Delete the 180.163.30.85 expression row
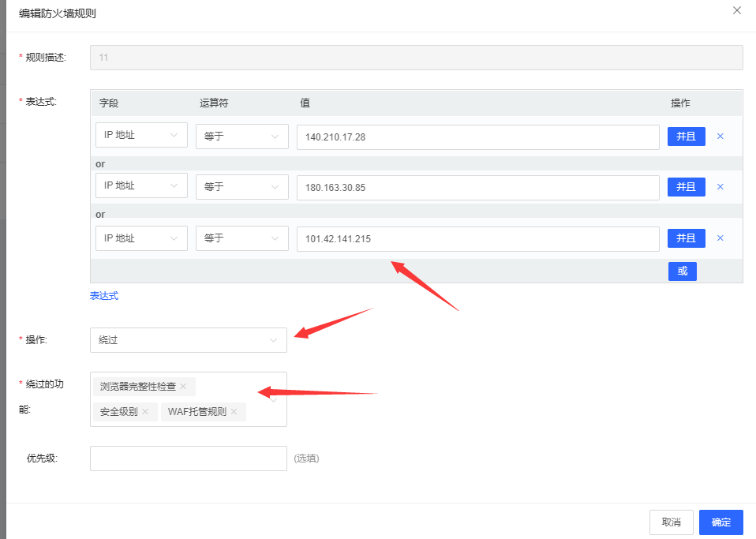Viewport: 756px width, 539px height. tap(720, 186)
